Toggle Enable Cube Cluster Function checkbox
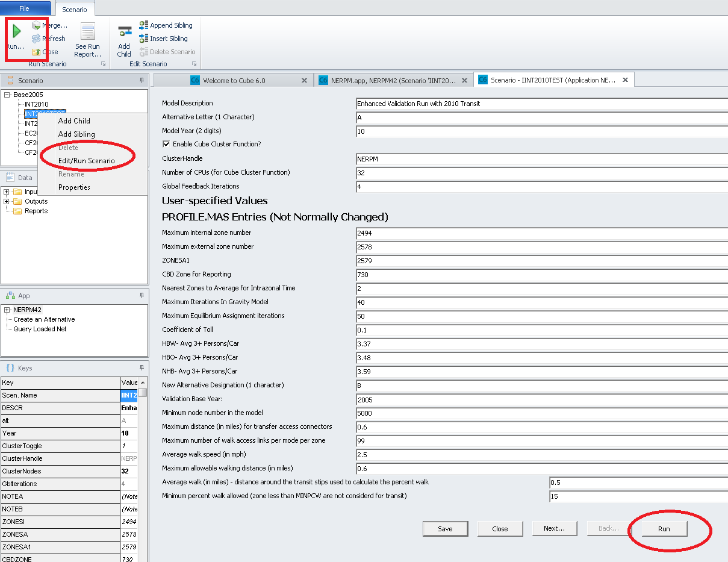 point(166,145)
